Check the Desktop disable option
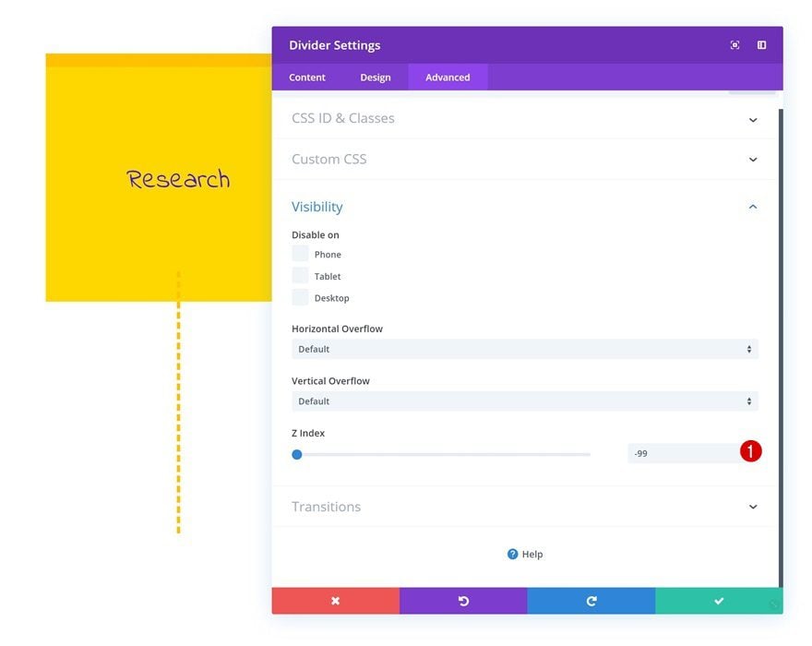This screenshot has width=812, height=646. click(300, 297)
